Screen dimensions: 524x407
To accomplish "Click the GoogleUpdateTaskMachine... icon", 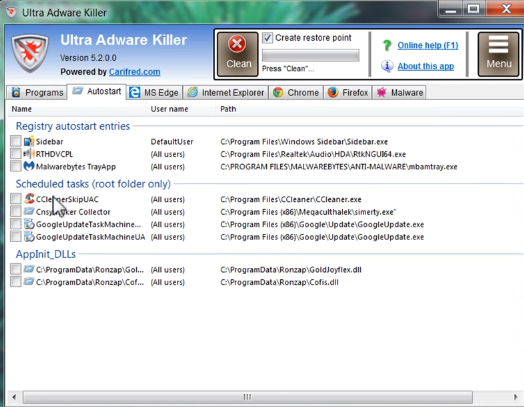I will [29, 224].
